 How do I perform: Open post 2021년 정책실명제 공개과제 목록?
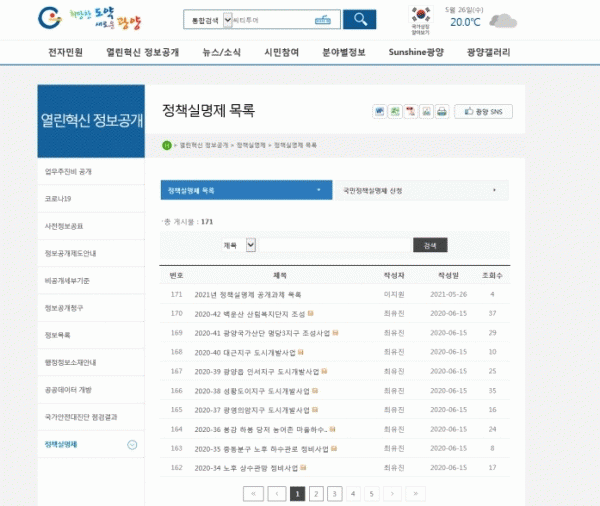click(x=247, y=295)
